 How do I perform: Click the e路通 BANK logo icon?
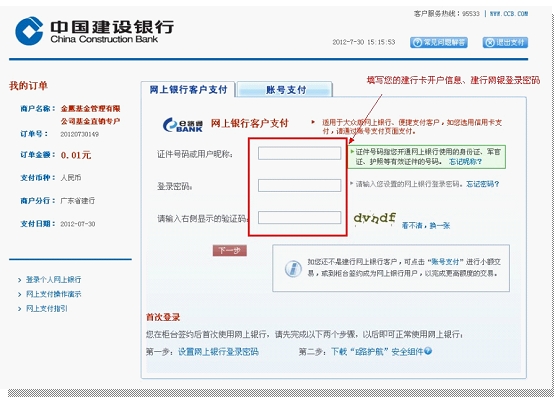pyautogui.click(x=183, y=125)
